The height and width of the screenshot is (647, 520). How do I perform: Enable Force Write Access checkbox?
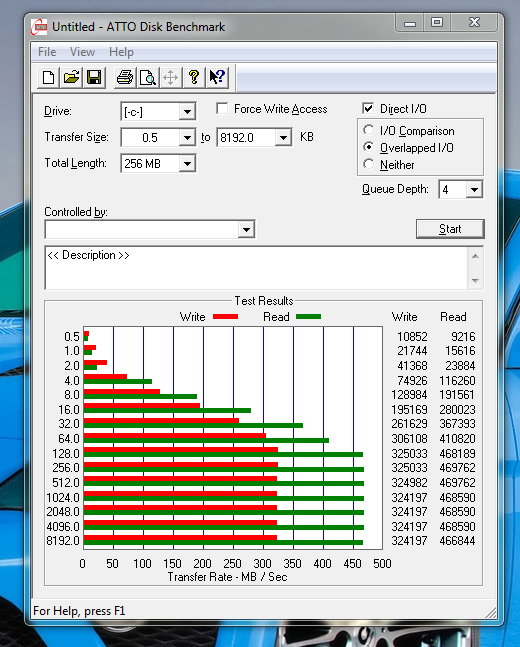coord(222,109)
